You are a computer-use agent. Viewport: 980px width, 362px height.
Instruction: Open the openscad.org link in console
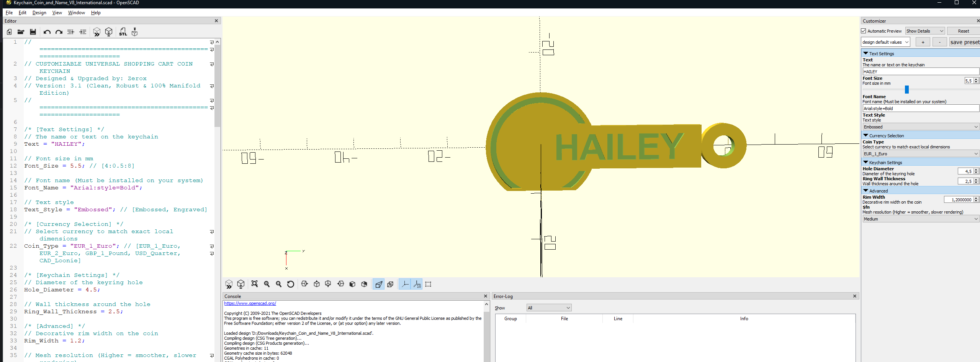250,303
